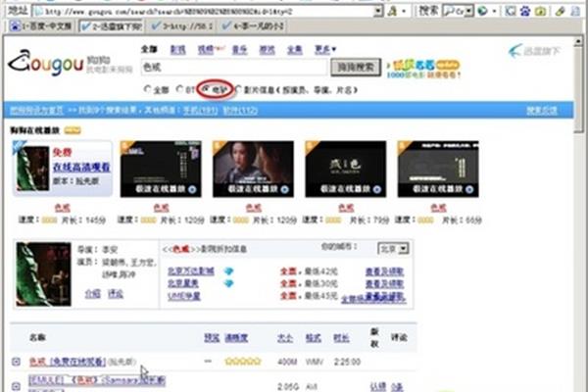
Task: Expand the Samsara result row
Action: click(x=16, y=386)
